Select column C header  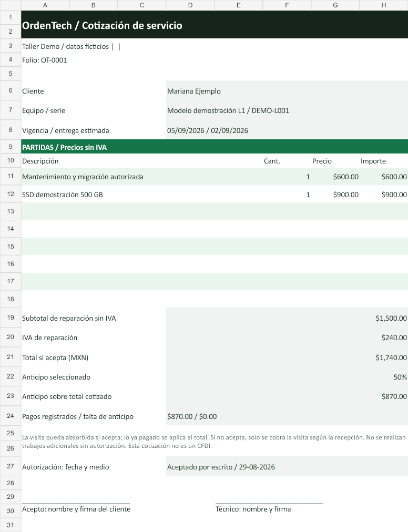click(x=142, y=5)
